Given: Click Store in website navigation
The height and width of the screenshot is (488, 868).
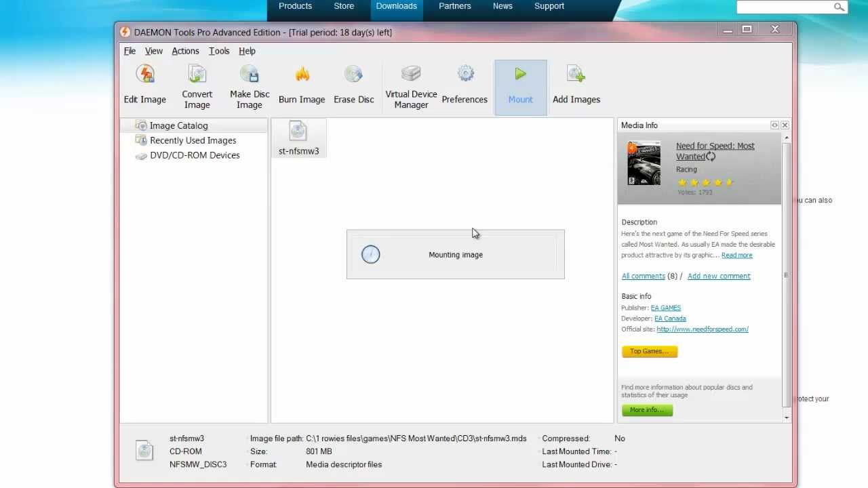Looking at the screenshot, I should [x=344, y=6].
